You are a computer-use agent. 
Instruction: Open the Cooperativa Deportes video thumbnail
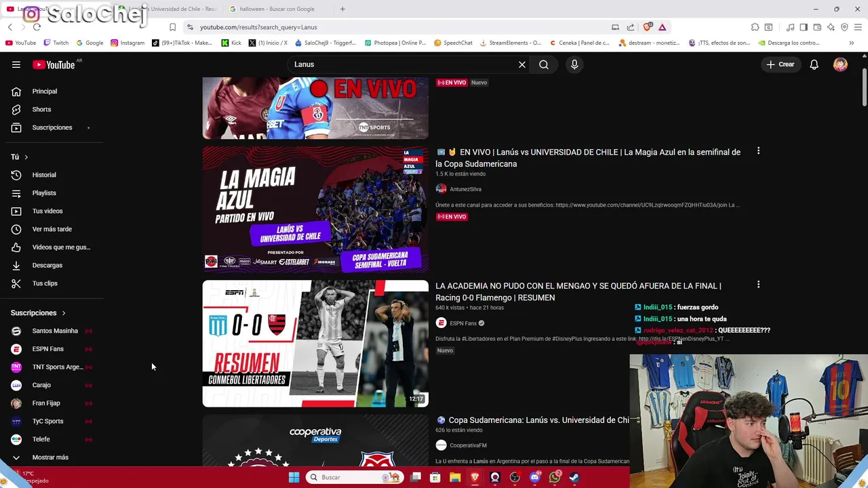315,441
